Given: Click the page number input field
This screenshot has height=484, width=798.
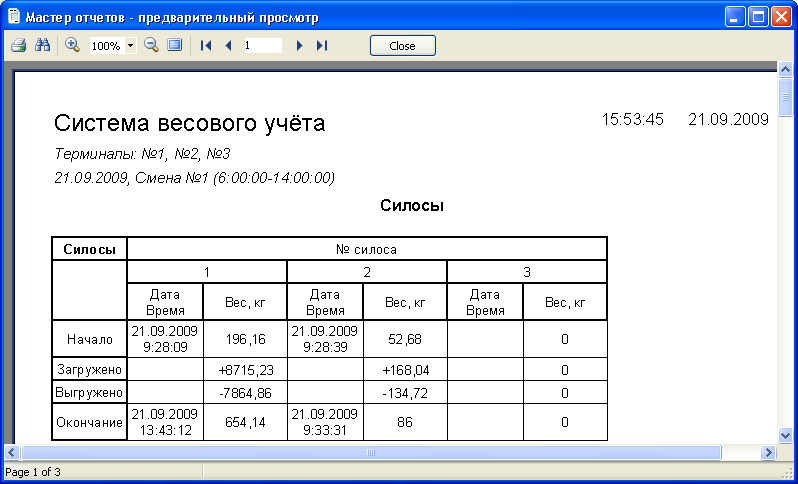Looking at the screenshot, I should point(262,46).
